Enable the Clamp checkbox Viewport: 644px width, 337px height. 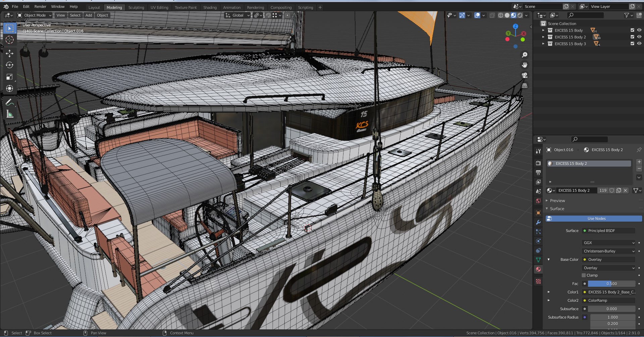tap(584, 275)
